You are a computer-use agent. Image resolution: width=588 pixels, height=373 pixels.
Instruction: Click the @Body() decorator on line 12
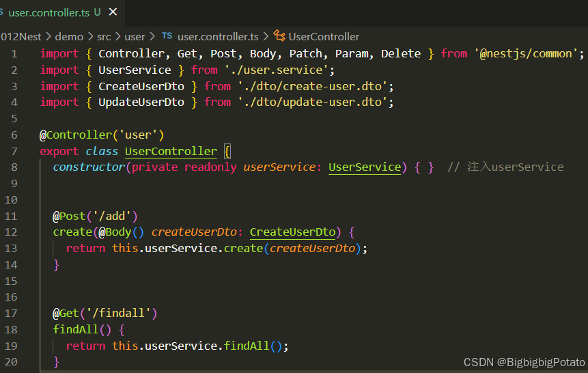121,232
